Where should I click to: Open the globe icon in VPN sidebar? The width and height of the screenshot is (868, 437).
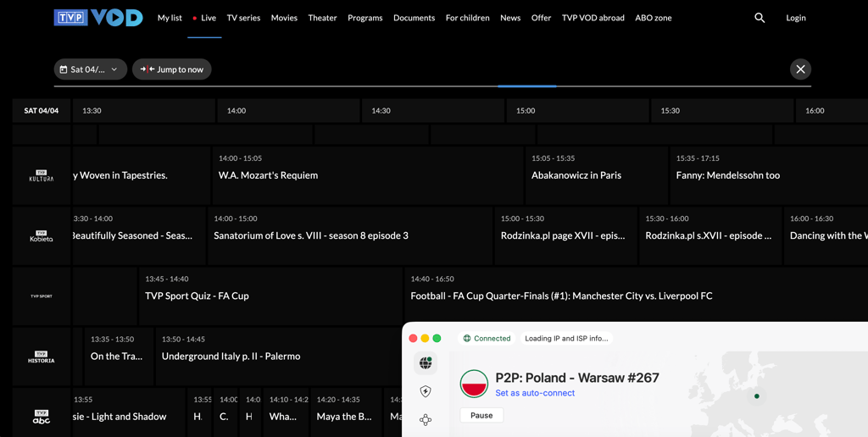click(x=426, y=362)
